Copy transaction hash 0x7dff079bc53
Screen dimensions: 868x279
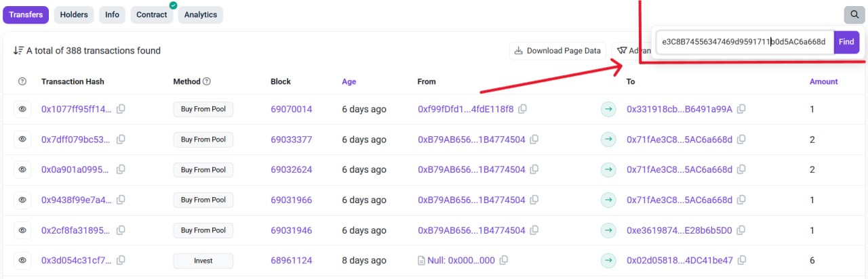coord(121,139)
